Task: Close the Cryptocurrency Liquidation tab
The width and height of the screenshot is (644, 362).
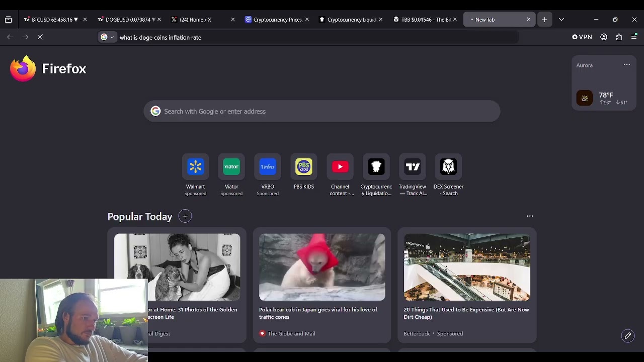Action: click(x=381, y=20)
